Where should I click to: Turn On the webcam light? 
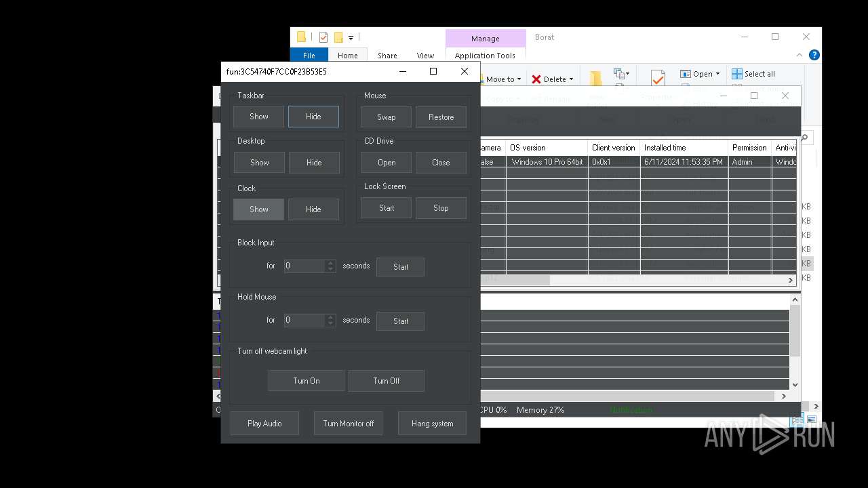click(306, 381)
